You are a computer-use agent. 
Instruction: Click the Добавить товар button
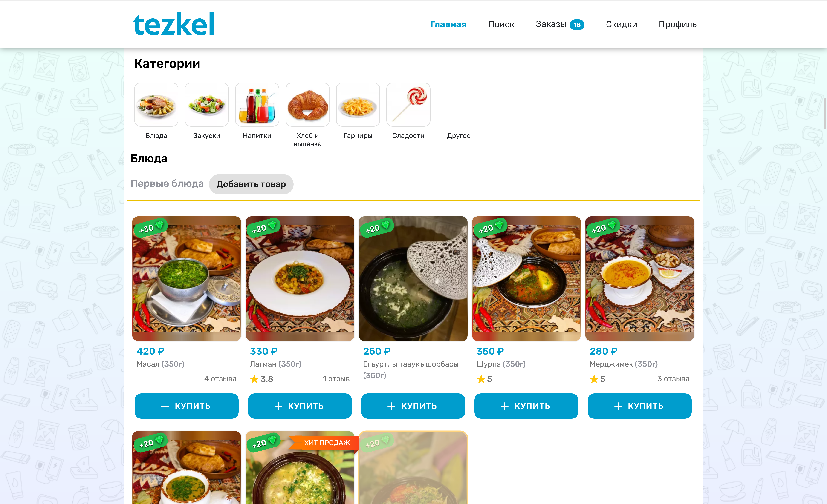251,184
